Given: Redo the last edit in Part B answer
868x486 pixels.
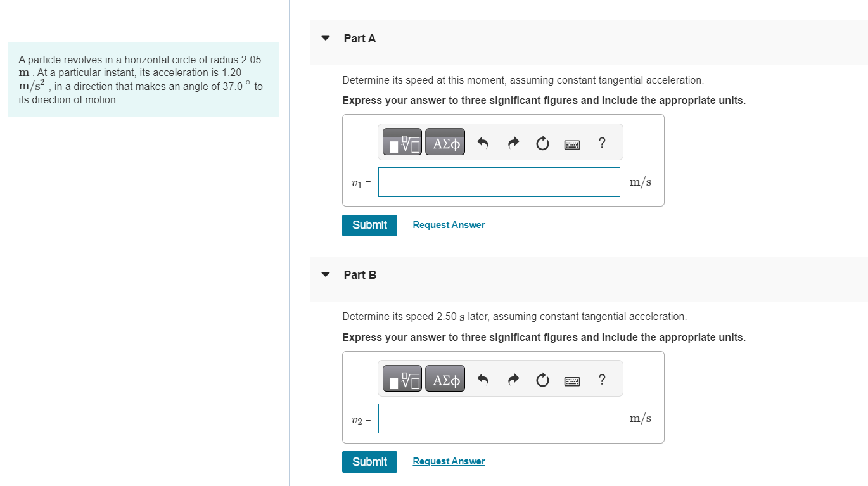Looking at the screenshot, I should (x=513, y=379).
